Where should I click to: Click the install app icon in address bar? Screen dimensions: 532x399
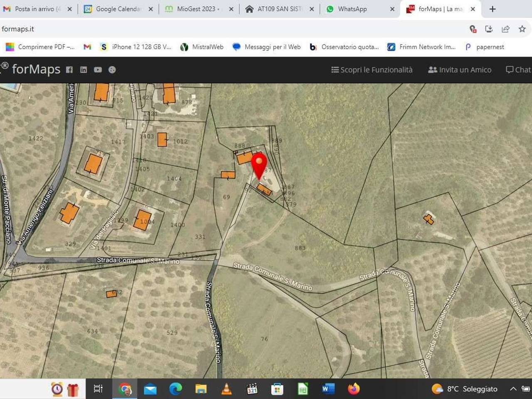pyautogui.click(x=489, y=29)
